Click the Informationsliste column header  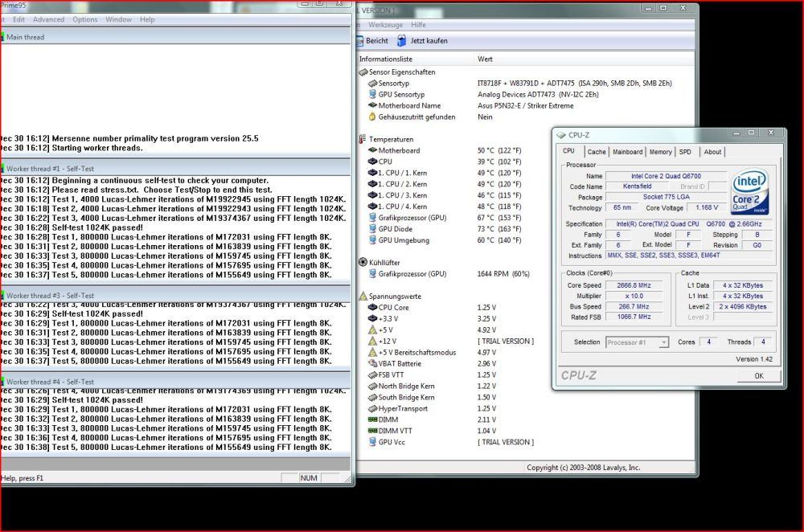415,59
